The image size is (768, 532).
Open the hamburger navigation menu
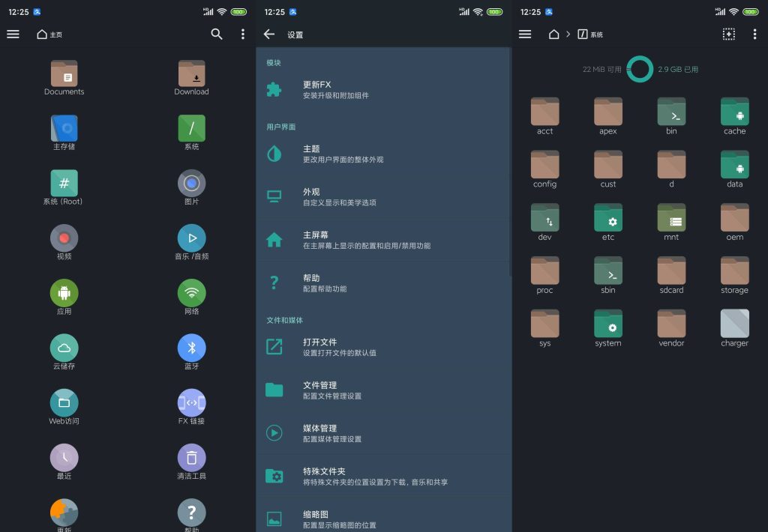[13, 34]
